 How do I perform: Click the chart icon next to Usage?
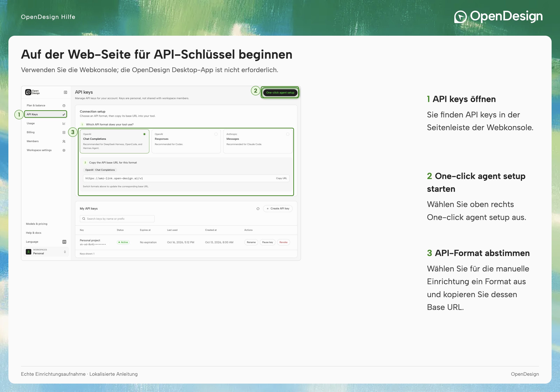point(64,123)
